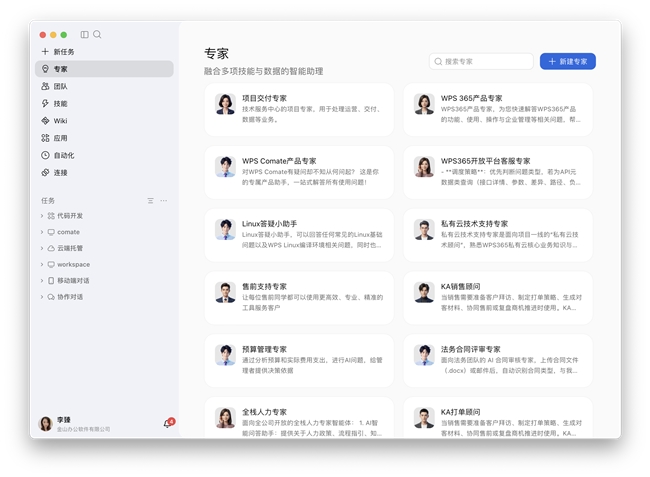
Task: Click the 专家 pin icon in sidebar
Action: pyautogui.click(x=45, y=69)
